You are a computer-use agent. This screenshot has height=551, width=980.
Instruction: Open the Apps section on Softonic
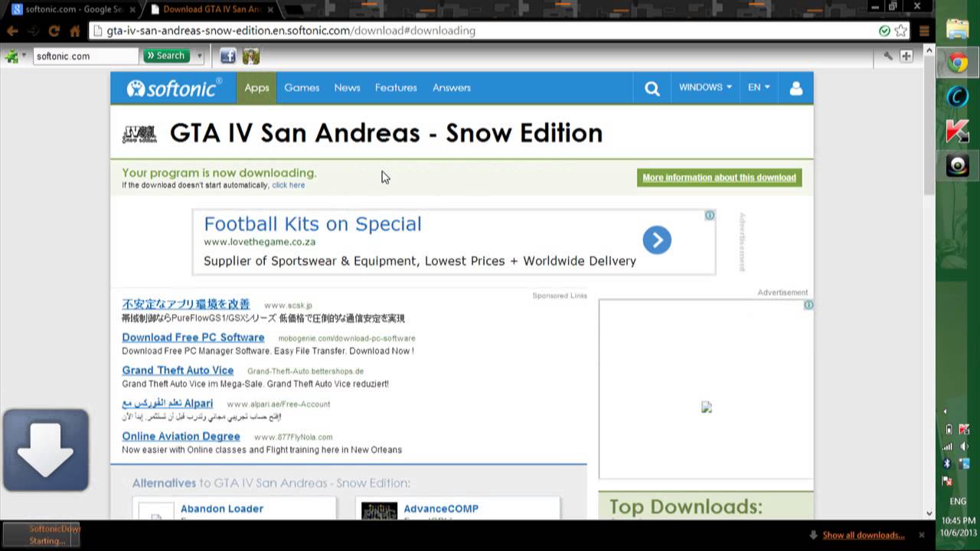[x=256, y=88]
